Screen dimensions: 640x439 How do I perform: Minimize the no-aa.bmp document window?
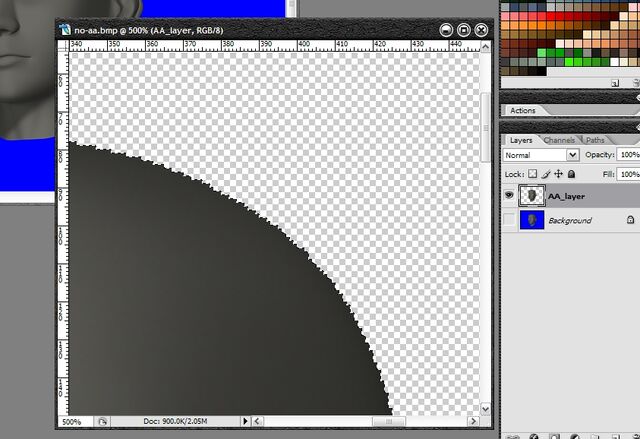[x=447, y=30]
